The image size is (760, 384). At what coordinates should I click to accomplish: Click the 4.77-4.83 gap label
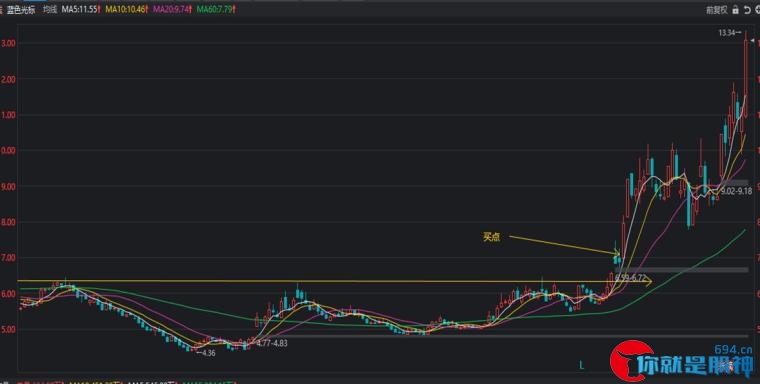[272, 343]
